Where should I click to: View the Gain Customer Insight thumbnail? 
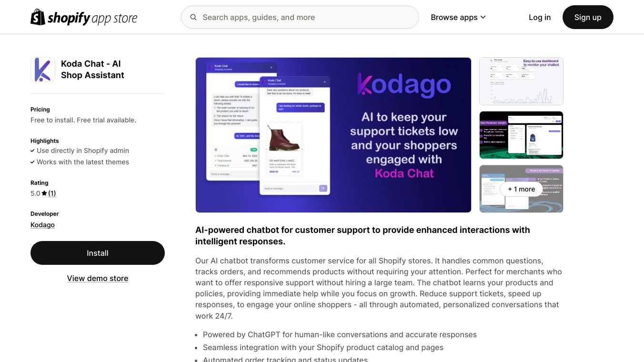click(521, 135)
